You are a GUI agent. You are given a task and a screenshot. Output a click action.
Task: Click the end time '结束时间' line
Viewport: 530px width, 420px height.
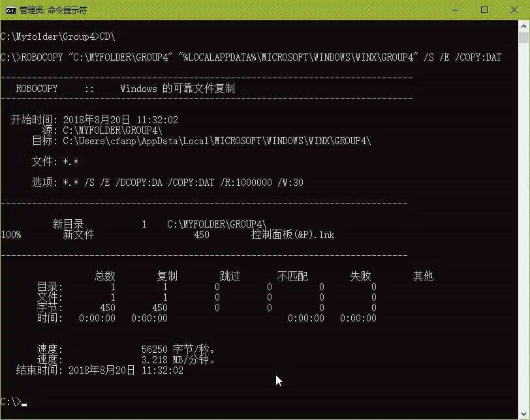(x=100, y=370)
